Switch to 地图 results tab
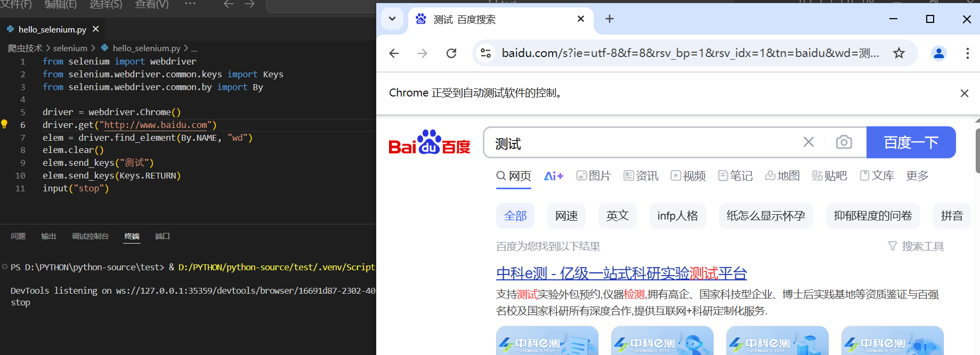The image size is (980, 355). click(782, 176)
